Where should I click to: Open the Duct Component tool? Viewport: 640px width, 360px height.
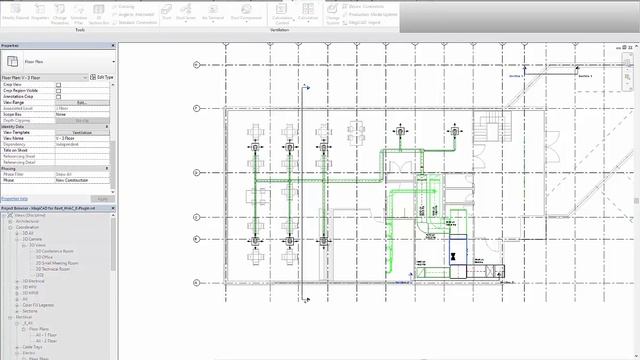coord(246,13)
